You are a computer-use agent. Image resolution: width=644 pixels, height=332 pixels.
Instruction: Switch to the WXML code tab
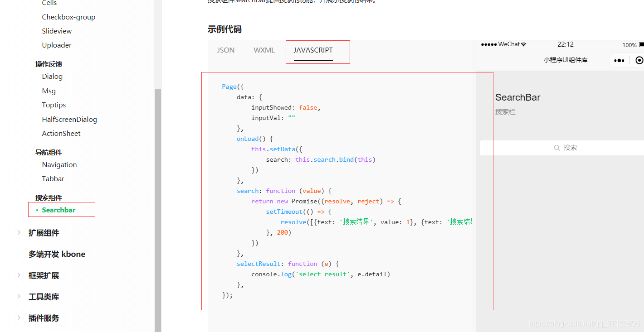[x=264, y=50]
